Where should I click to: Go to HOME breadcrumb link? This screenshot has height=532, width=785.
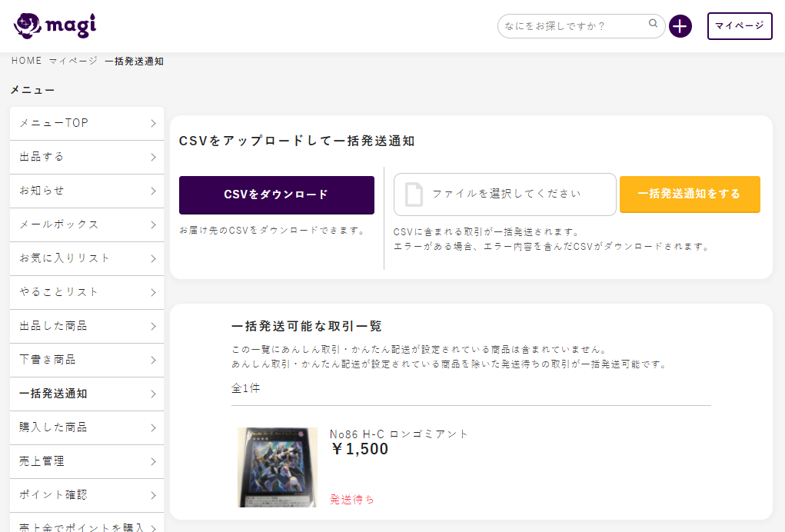coord(26,61)
